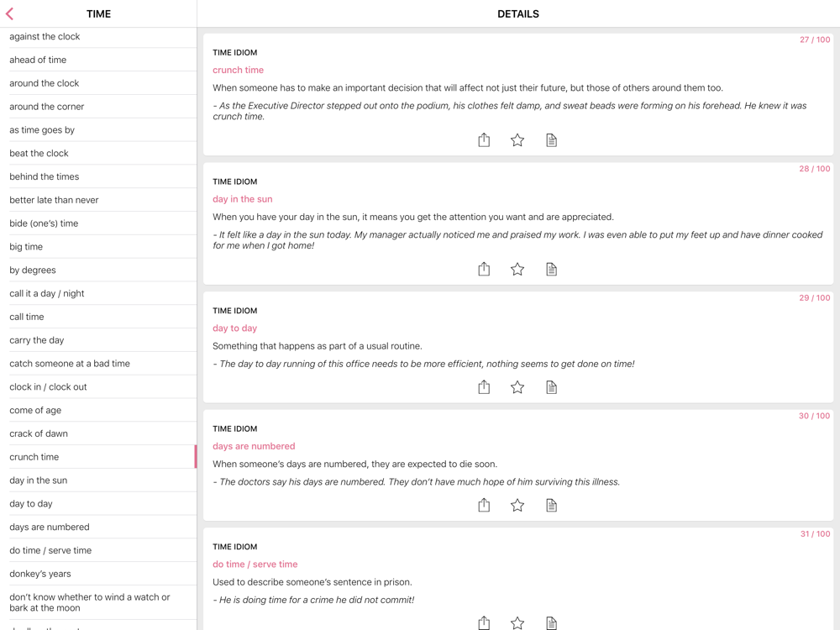Mark 'day to day' as favorite

click(x=517, y=387)
